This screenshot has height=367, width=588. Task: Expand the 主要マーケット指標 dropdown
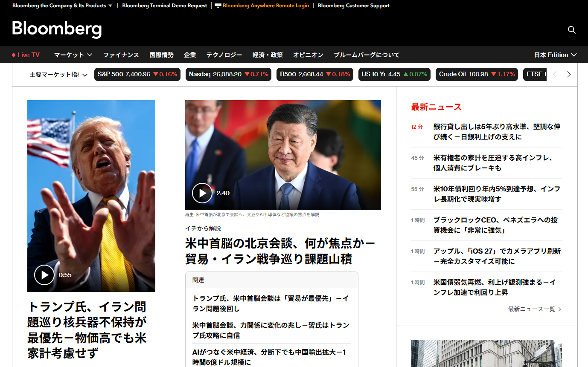(58, 75)
